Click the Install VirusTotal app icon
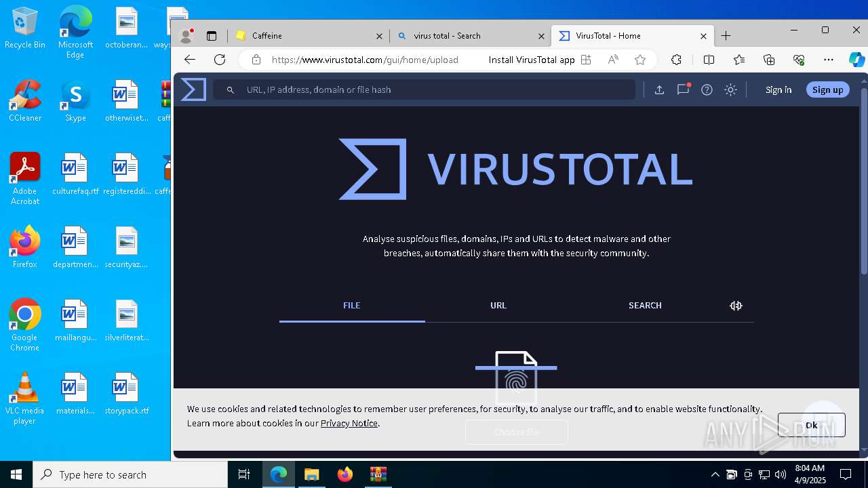The height and width of the screenshot is (488, 868). (586, 60)
